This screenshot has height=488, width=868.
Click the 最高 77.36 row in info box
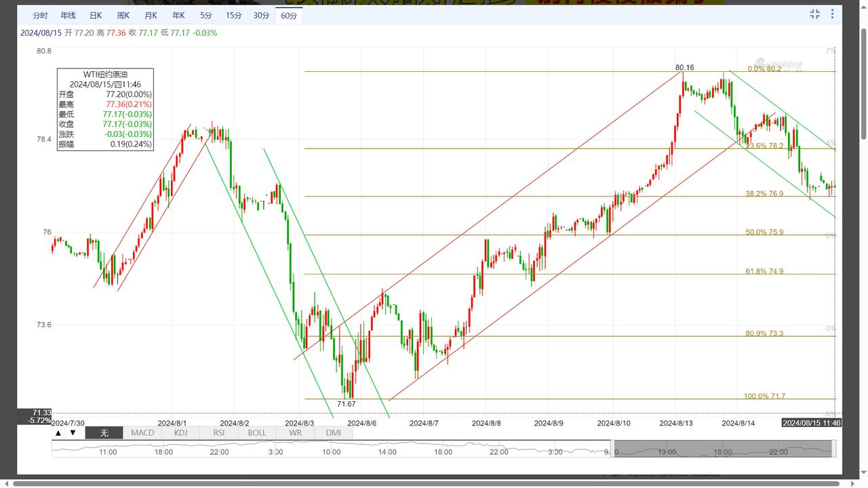[x=105, y=104]
